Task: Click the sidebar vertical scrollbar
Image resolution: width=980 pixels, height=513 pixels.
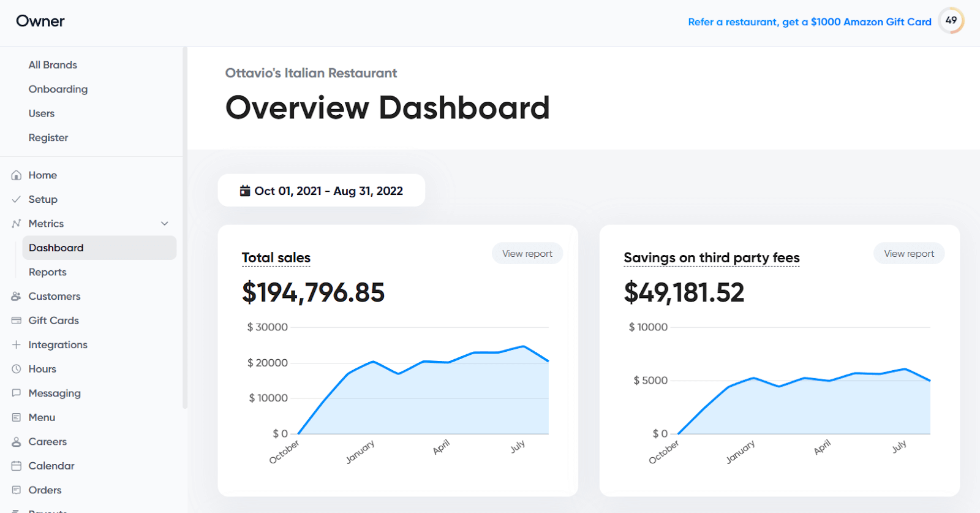Action: point(184,227)
